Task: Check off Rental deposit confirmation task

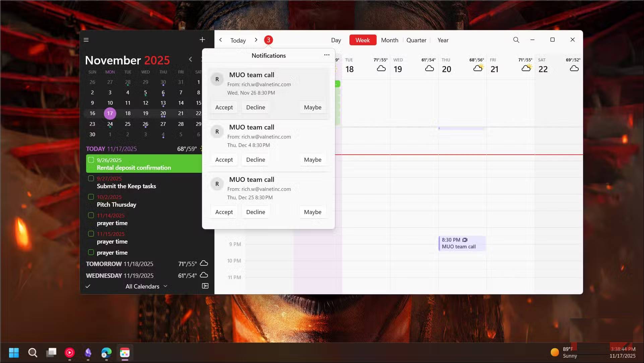Action: point(91,160)
